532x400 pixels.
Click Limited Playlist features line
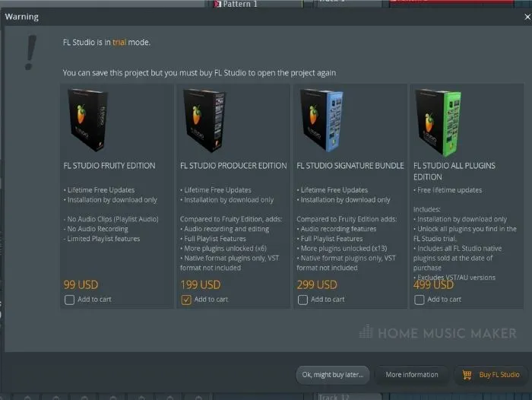[102, 239]
